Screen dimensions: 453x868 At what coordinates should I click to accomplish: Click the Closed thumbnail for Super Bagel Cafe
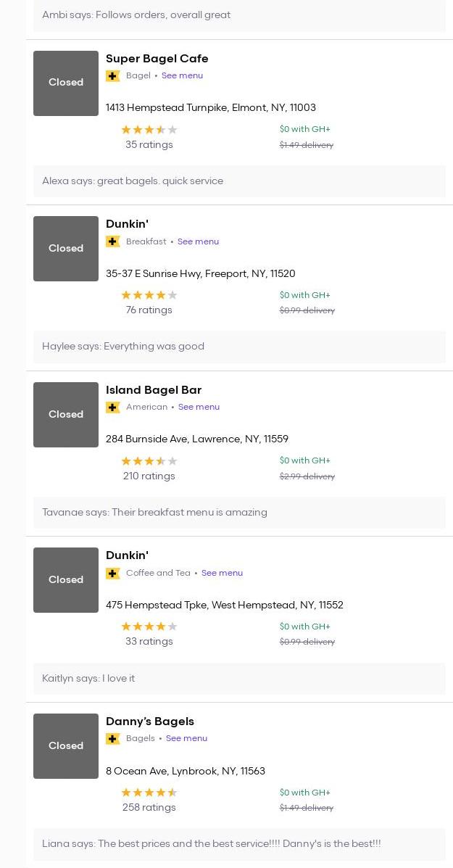66,83
